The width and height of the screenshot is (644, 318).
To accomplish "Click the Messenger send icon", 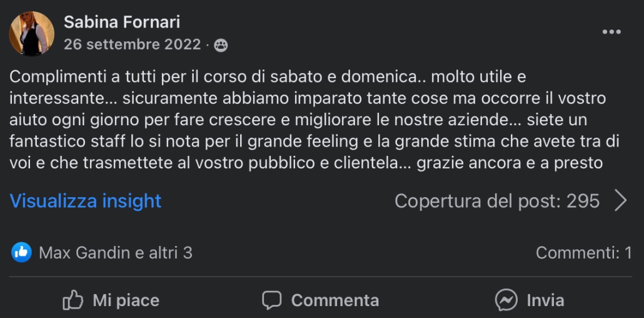I will coord(506,300).
